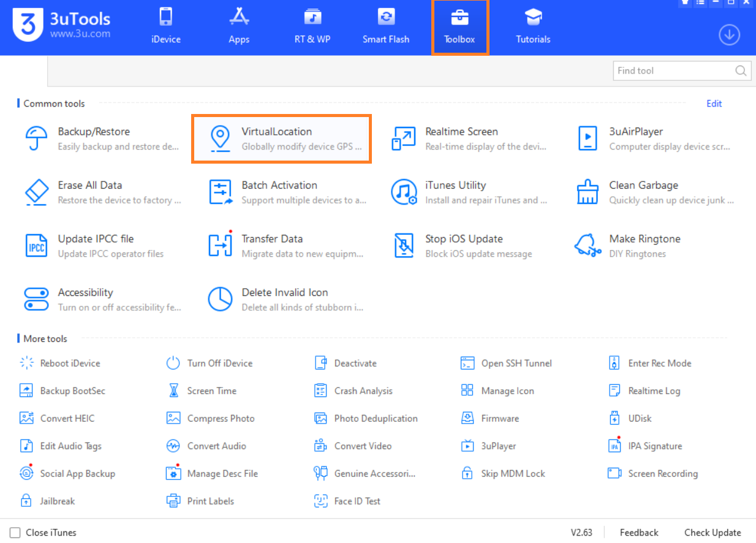Open the Jailbreak tool
The width and height of the screenshot is (756, 543).
(x=48, y=501)
